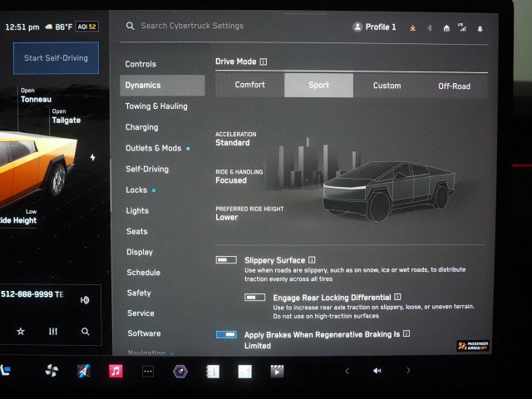Search media with the magnifier icon
Image resolution: width=532 pixels, height=399 pixels.
(85, 332)
